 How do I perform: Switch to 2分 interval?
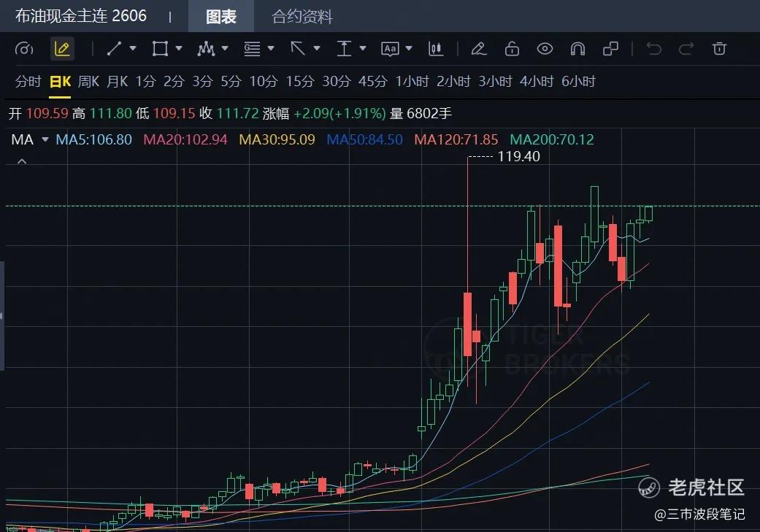click(x=174, y=82)
